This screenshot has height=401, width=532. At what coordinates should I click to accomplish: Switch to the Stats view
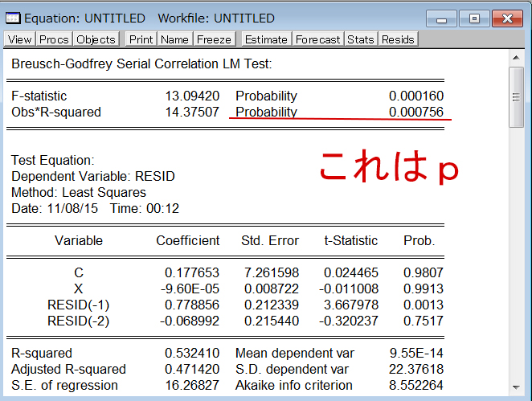pyautogui.click(x=361, y=39)
